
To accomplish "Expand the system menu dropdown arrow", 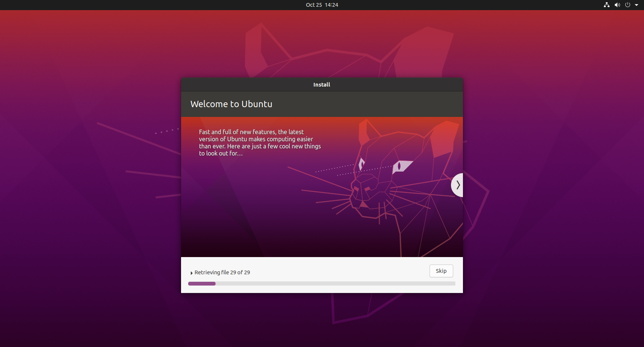I will pyautogui.click(x=637, y=5).
